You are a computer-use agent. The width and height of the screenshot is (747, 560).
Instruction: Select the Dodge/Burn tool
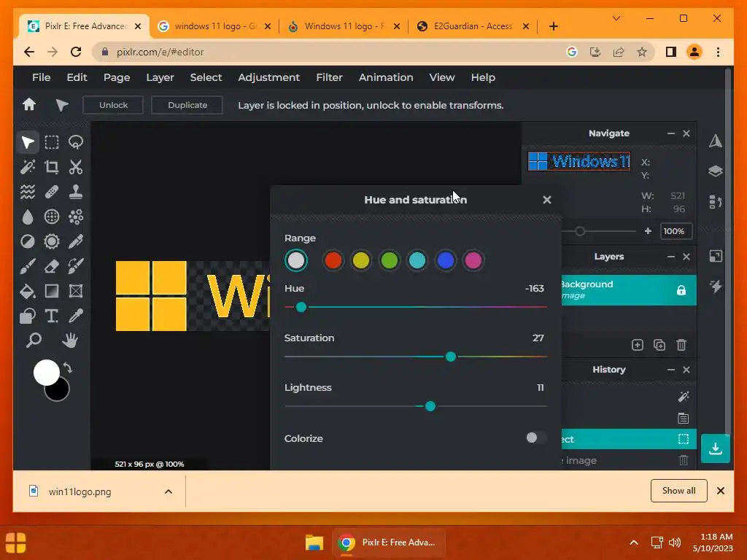28,241
